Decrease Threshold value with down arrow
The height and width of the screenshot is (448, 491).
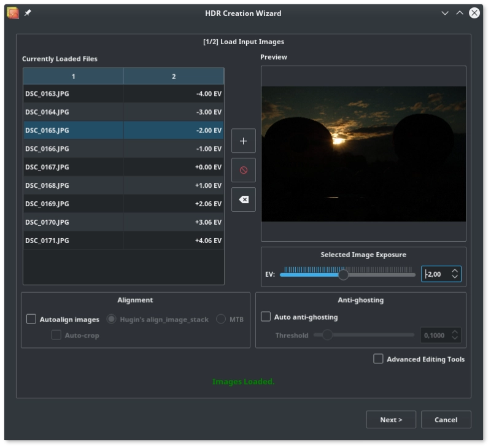(x=455, y=338)
